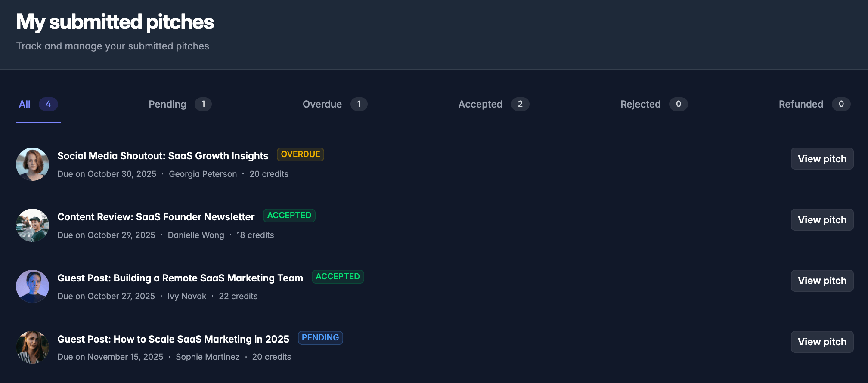Open 'Content Review: SaaS Founder Newsletter' title
This screenshot has width=868, height=383.
(156, 217)
